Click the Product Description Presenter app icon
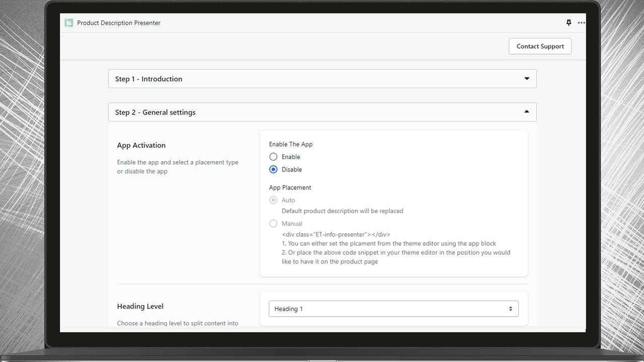 point(68,23)
